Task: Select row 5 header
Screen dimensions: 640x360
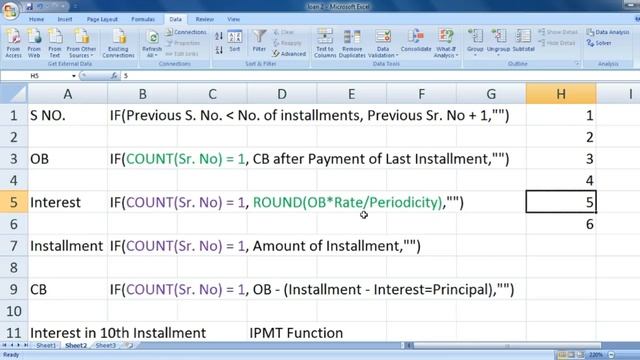Action: click(14, 202)
